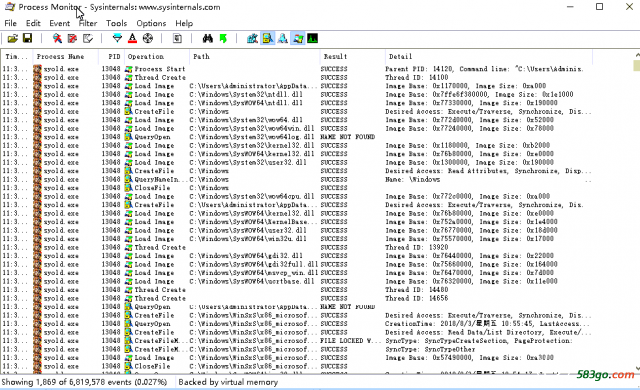Open the Event menu
The height and width of the screenshot is (390, 640).
point(60,23)
